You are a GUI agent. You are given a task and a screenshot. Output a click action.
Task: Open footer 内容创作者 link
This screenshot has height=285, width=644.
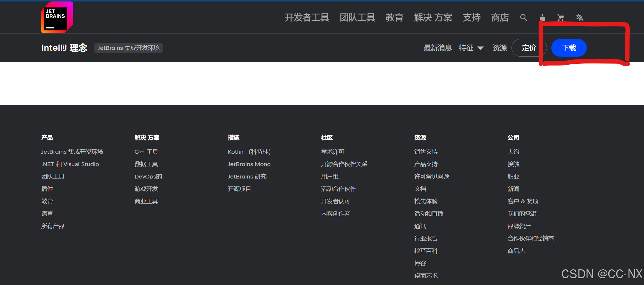click(x=336, y=214)
